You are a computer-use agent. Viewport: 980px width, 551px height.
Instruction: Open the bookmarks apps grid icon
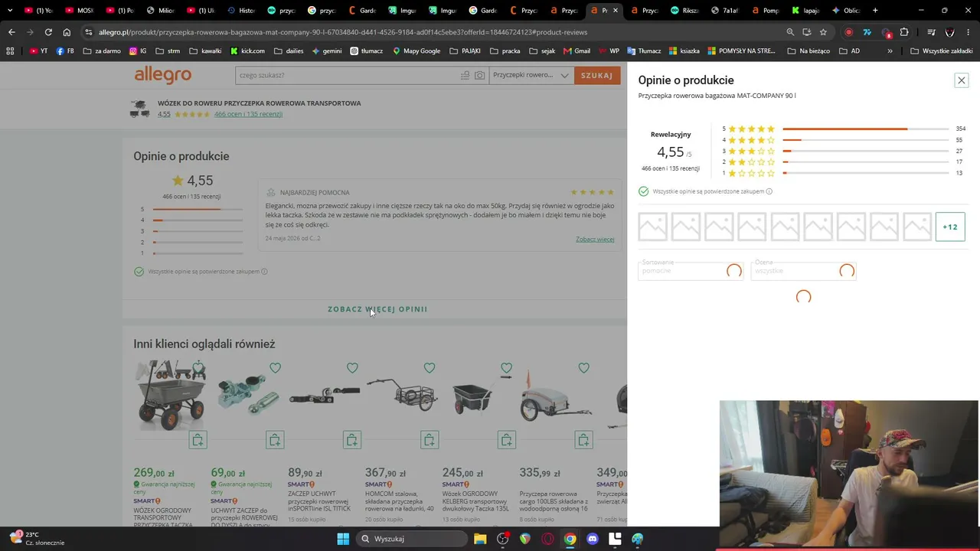click(10, 51)
